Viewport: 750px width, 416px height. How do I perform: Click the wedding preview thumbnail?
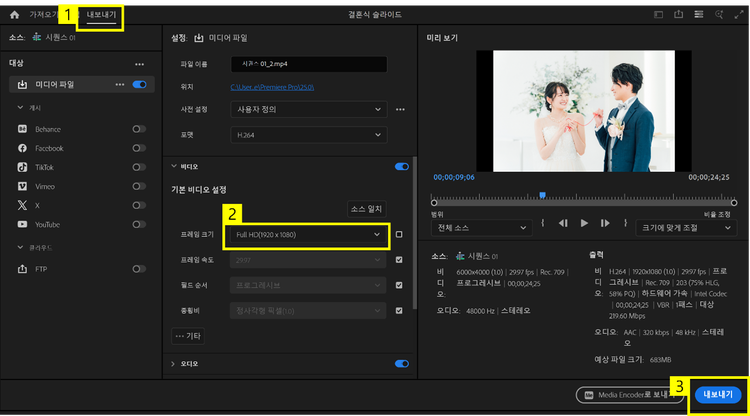tap(584, 111)
